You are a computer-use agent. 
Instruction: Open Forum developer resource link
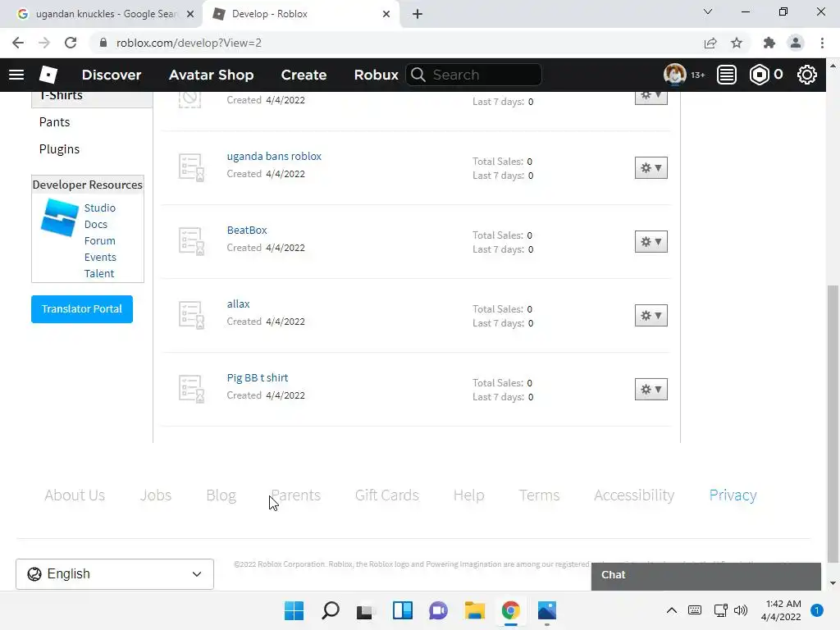99,241
